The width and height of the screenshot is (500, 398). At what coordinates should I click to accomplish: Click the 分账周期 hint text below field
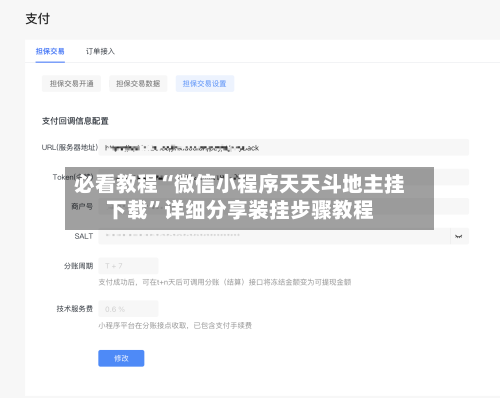(225, 282)
